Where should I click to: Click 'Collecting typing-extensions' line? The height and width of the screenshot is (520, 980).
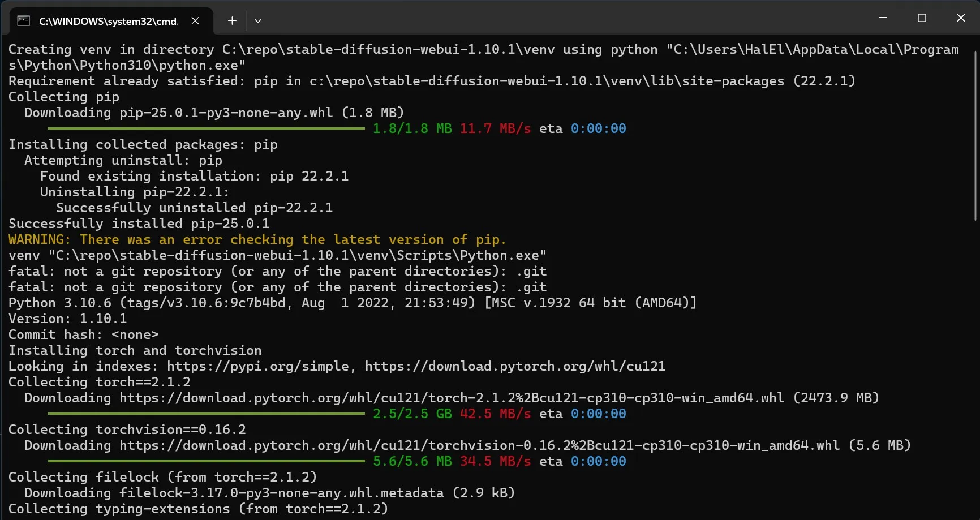[198, 509]
